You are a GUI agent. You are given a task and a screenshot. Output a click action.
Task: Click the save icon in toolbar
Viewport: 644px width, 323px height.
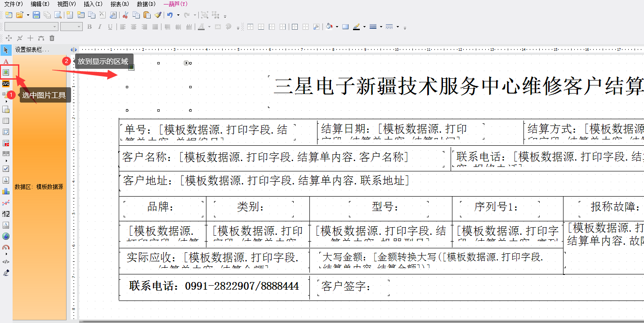pyautogui.click(x=36, y=15)
